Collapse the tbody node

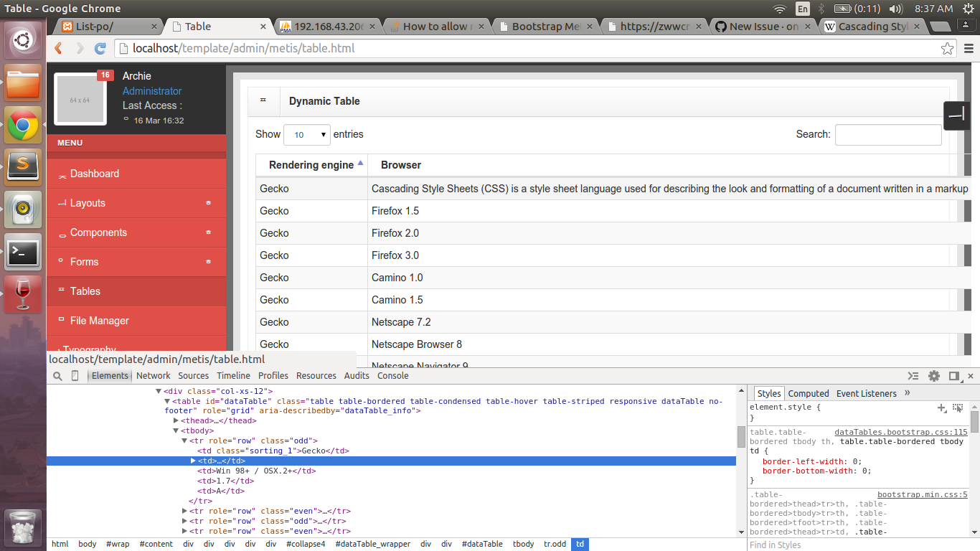176,430
